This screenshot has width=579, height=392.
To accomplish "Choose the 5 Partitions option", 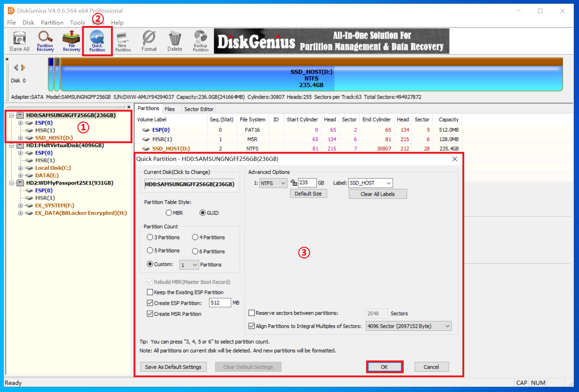I will [x=150, y=250].
